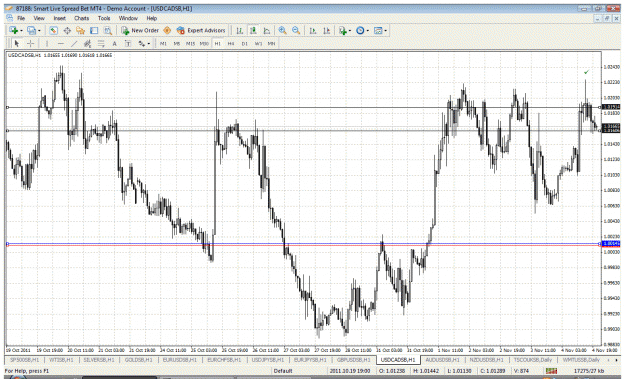The image size is (625, 379).
Task: Switch to the WTISB,H1 chart tab
Action: tap(61, 360)
